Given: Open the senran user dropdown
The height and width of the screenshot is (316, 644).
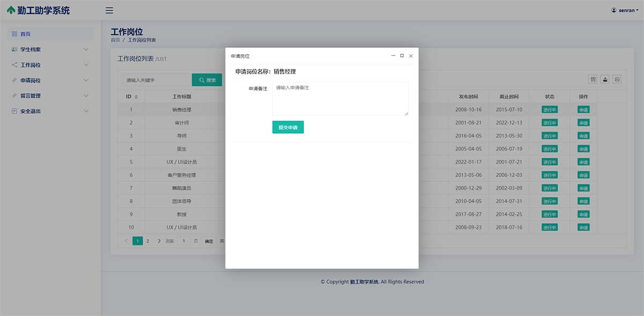Looking at the screenshot, I should tap(625, 10).
